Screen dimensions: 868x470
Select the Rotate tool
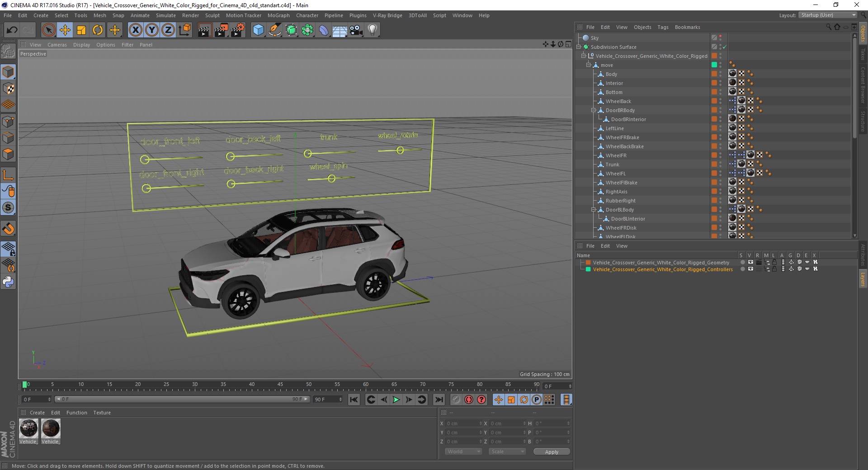pyautogui.click(x=98, y=30)
